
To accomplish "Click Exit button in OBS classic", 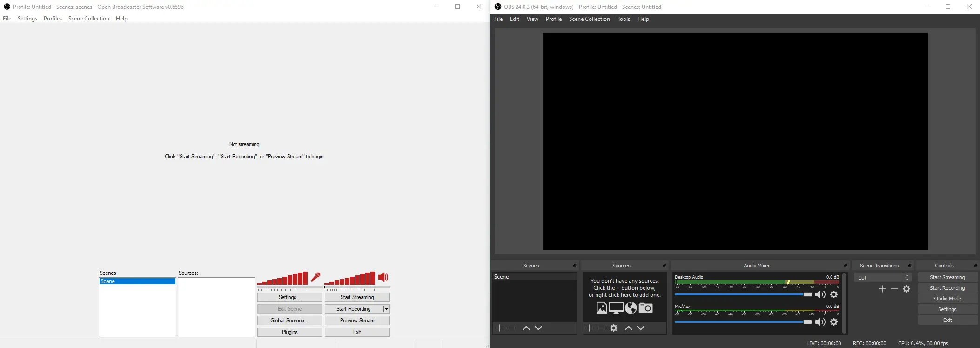I will 357,332.
